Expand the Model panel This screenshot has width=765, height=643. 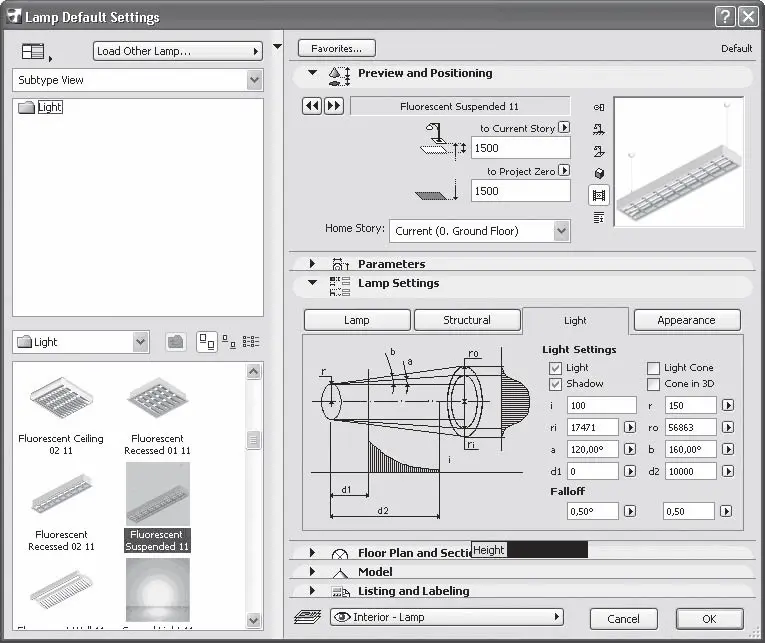click(x=312, y=571)
